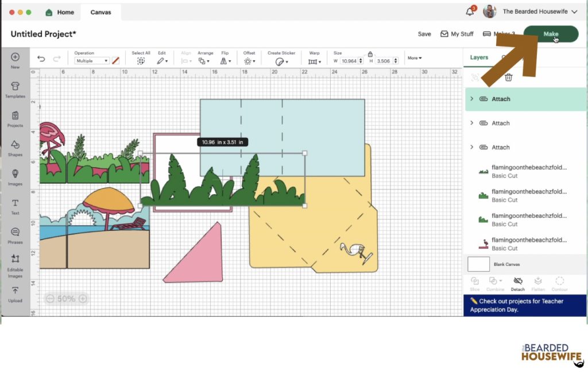This screenshot has width=588, height=374.
Task: Delete layer with trash icon
Action: pos(509,78)
